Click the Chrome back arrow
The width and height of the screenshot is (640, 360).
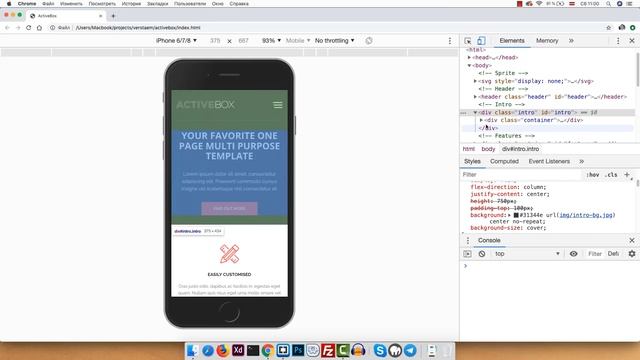7,28
